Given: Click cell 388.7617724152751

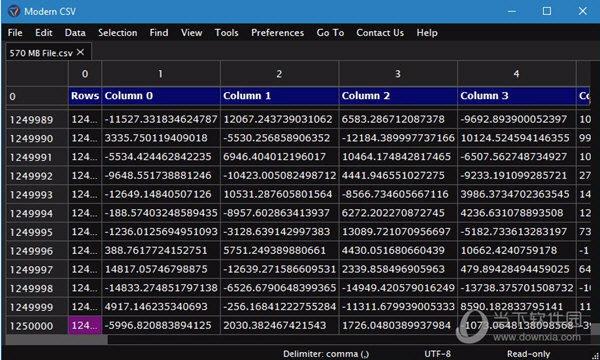Looking at the screenshot, I should pos(161,251).
